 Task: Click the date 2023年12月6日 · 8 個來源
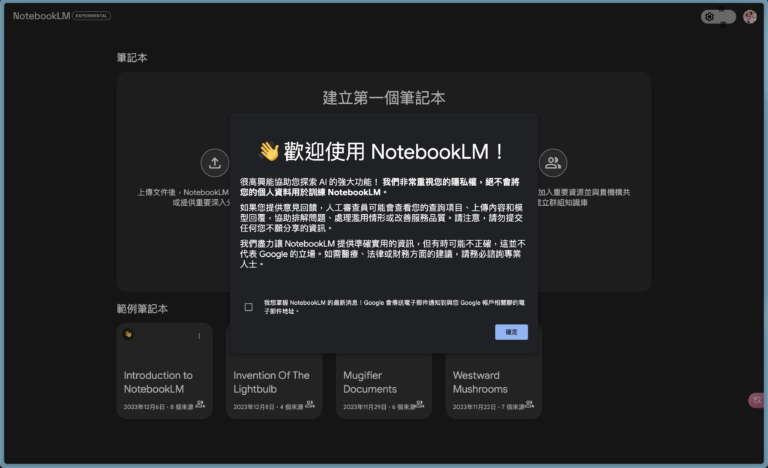[x=158, y=407]
